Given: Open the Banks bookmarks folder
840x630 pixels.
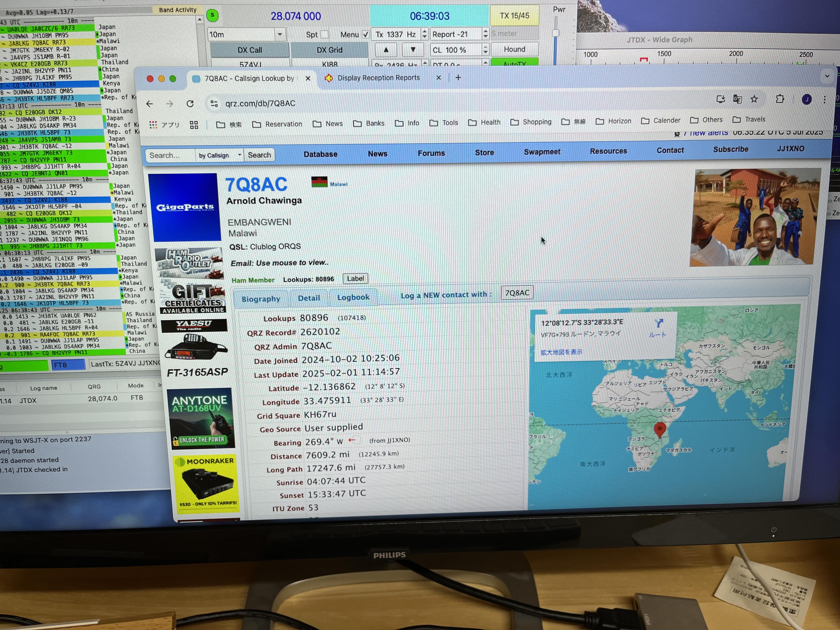Looking at the screenshot, I should pos(369,123).
